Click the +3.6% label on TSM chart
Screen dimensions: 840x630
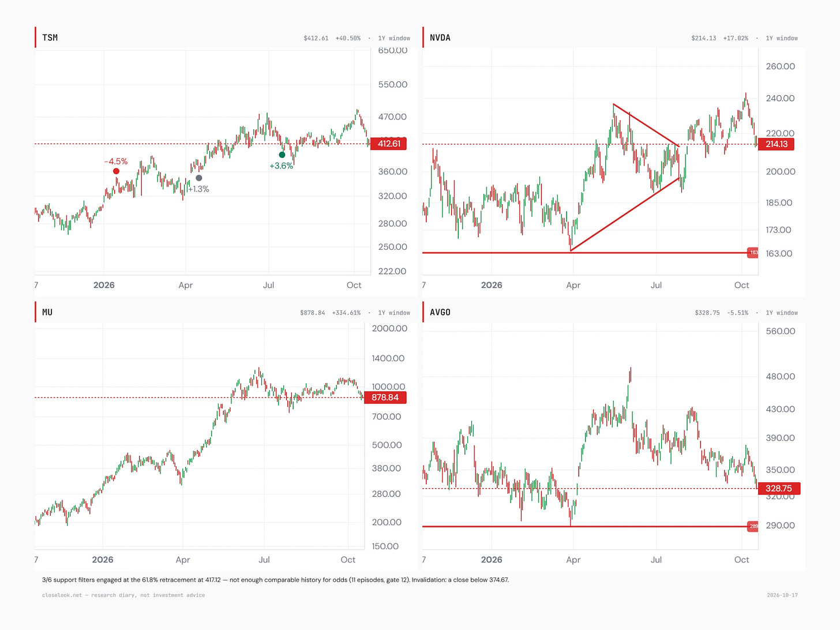(282, 166)
